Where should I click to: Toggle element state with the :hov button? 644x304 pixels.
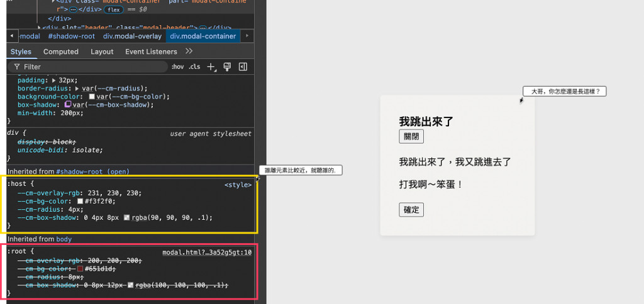177,67
